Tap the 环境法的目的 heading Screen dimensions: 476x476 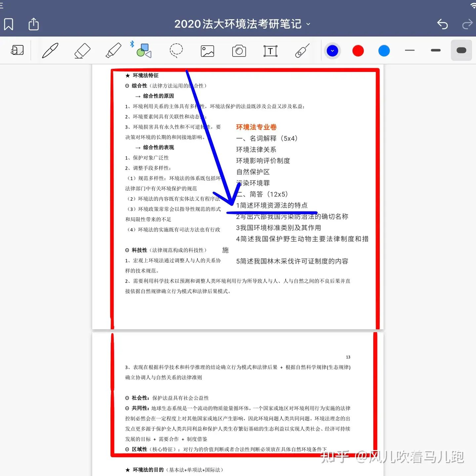coord(148,470)
